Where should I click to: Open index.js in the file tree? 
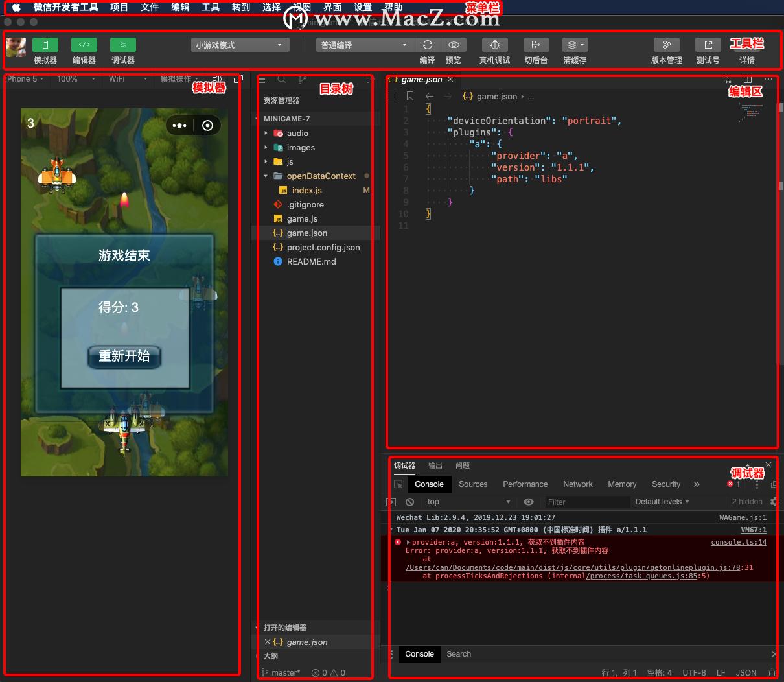click(316, 190)
